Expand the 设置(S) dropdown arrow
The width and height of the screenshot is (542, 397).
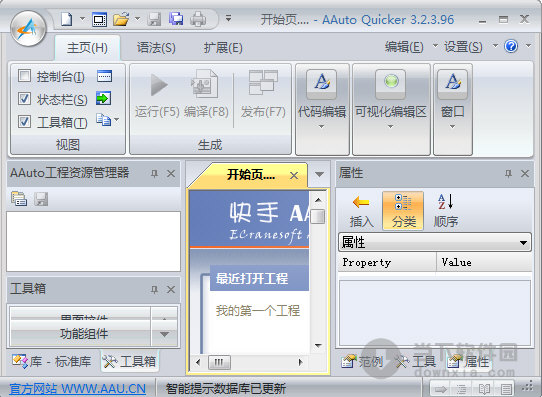click(x=495, y=45)
